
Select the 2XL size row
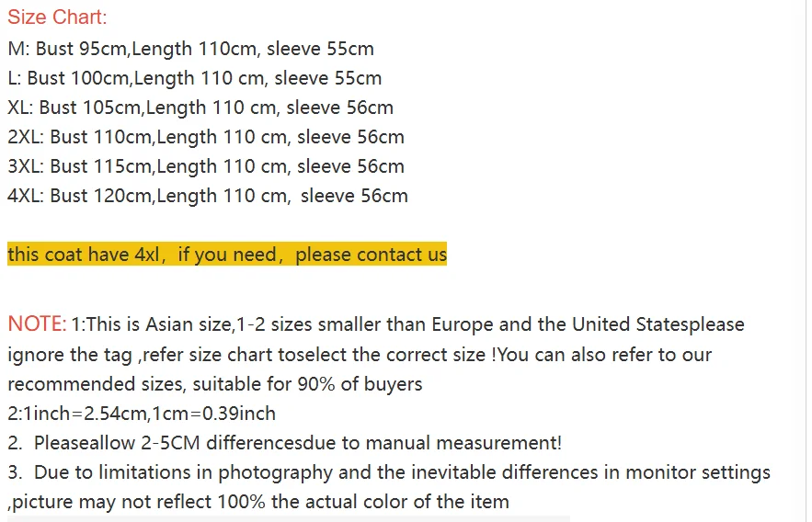click(x=205, y=137)
